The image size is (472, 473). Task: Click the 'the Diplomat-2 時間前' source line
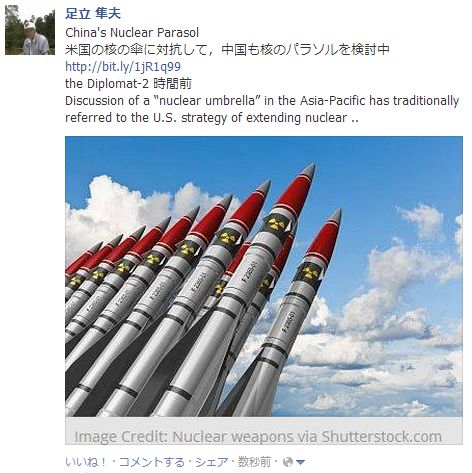pyautogui.click(x=128, y=84)
